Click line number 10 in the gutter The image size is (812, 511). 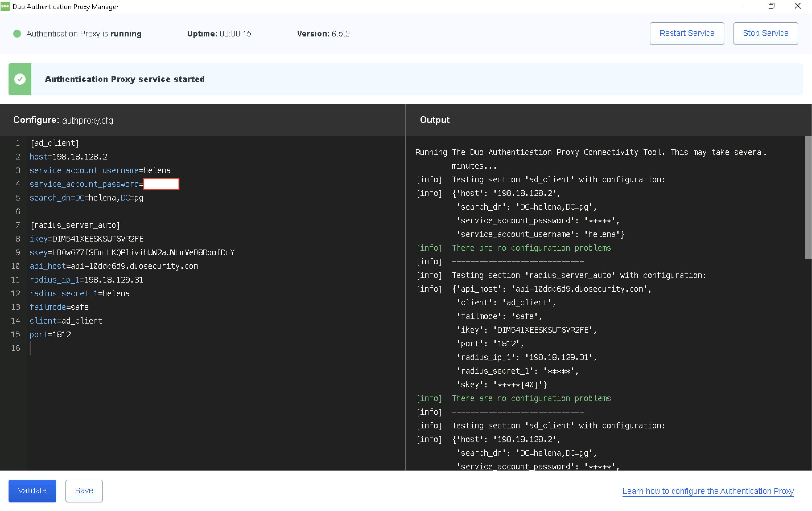coord(16,266)
